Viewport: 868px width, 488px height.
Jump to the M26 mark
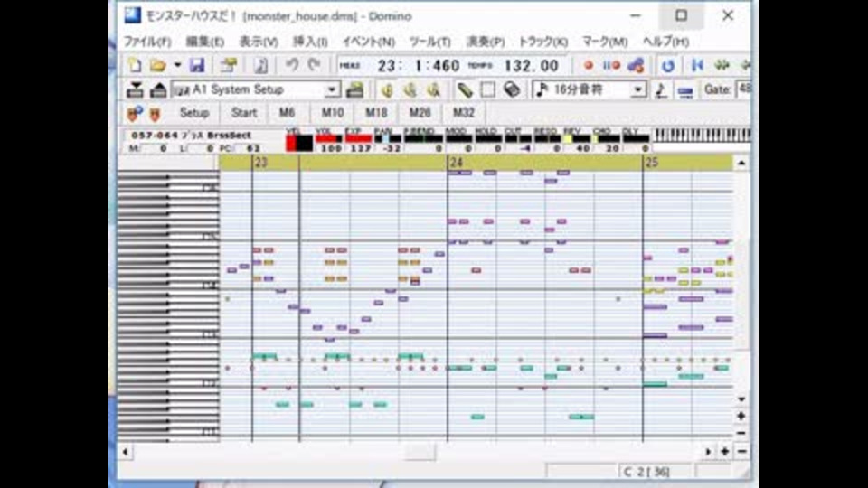point(420,113)
